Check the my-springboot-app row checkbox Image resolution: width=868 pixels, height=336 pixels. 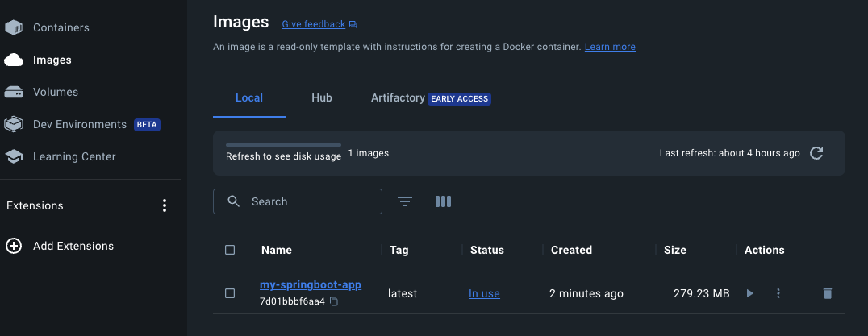tap(230, 293)
